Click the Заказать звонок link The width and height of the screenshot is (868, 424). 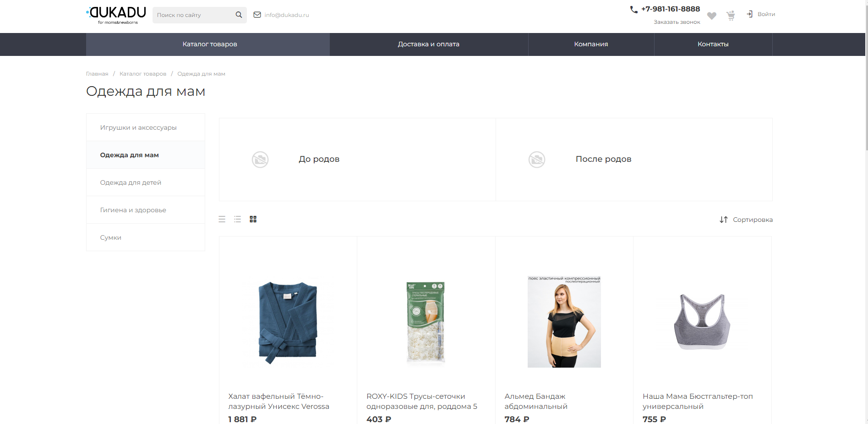pos(677,22)
